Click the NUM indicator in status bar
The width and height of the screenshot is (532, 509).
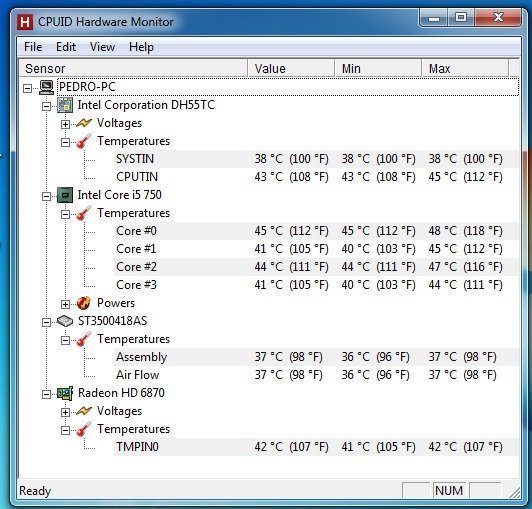(x=449, y=491)
